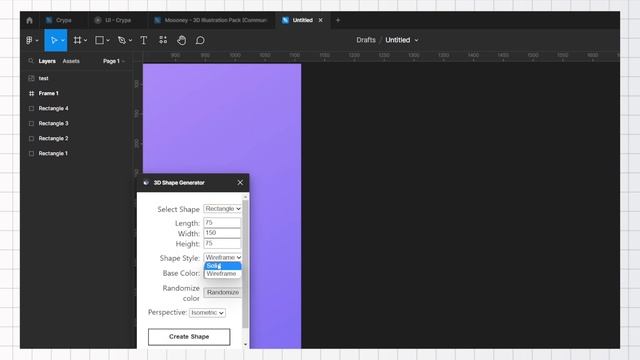Click Drafts in the breadcrumb
This screenshot has height=360, width=640.
coord(366,40)
